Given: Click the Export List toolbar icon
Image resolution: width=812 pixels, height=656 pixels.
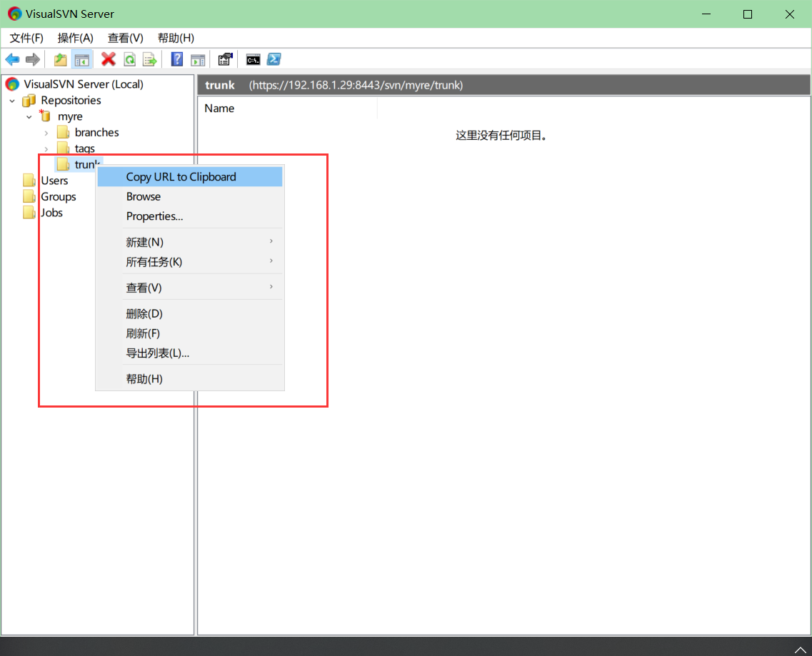Looking at the screenshot, I should coord(150,59).
